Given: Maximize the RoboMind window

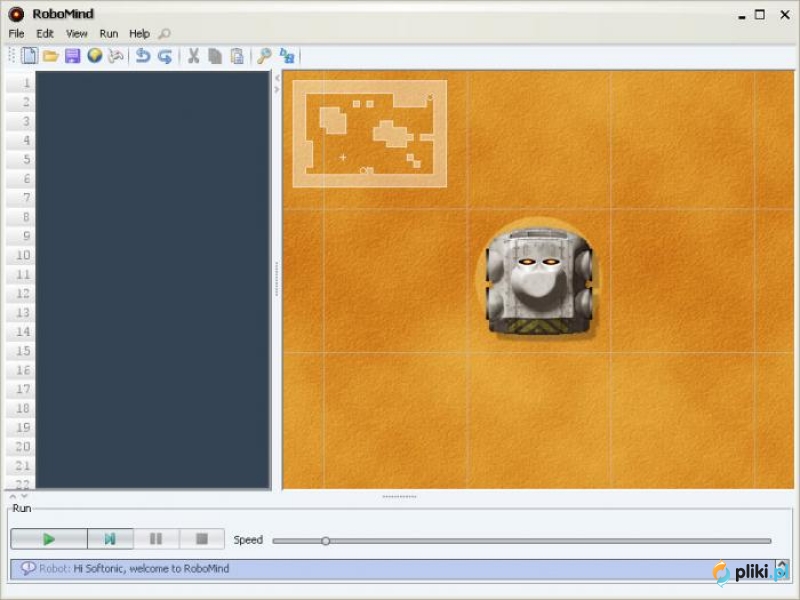Looking at the screenshot, I should pyautogui.click(x=760, y=14).
